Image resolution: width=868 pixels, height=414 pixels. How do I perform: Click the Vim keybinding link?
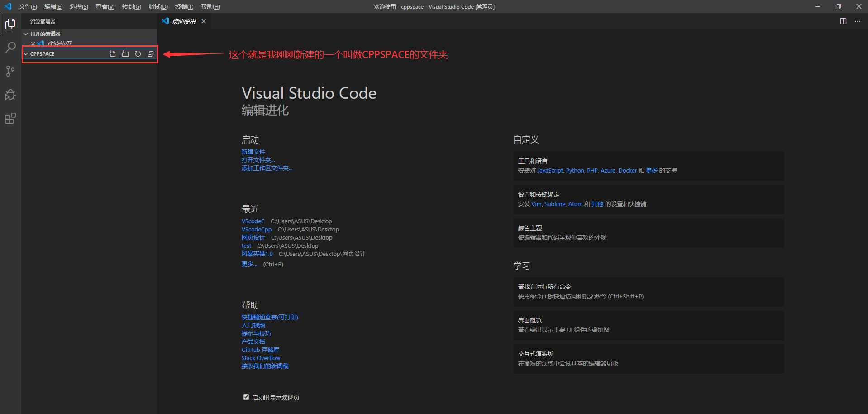[536, 204]
